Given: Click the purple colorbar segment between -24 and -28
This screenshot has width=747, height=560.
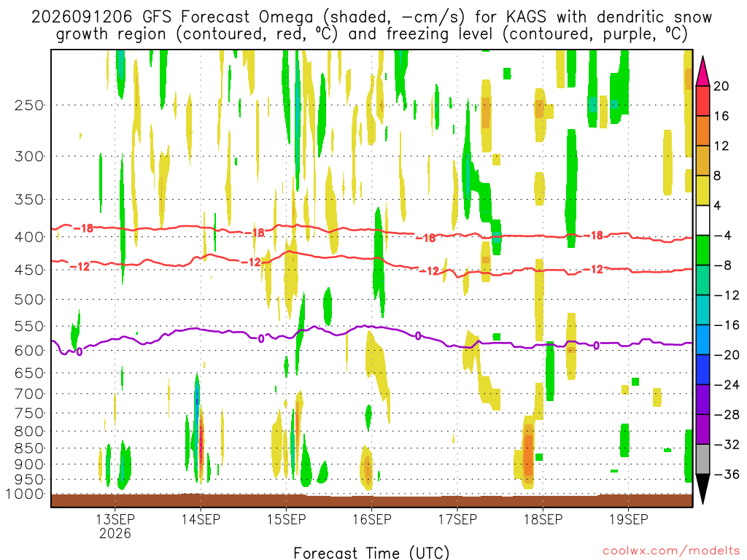Looking at the screenshot, I should [x=703, y=399].
